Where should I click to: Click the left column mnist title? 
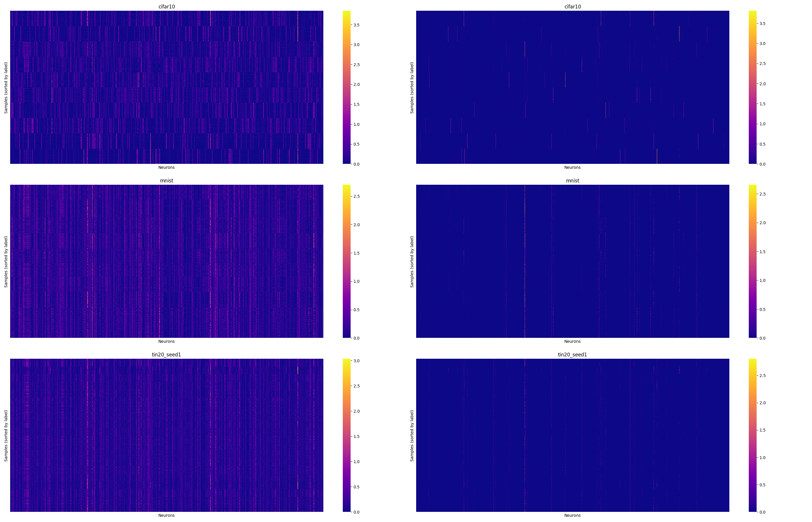click(x=166, y=181)
